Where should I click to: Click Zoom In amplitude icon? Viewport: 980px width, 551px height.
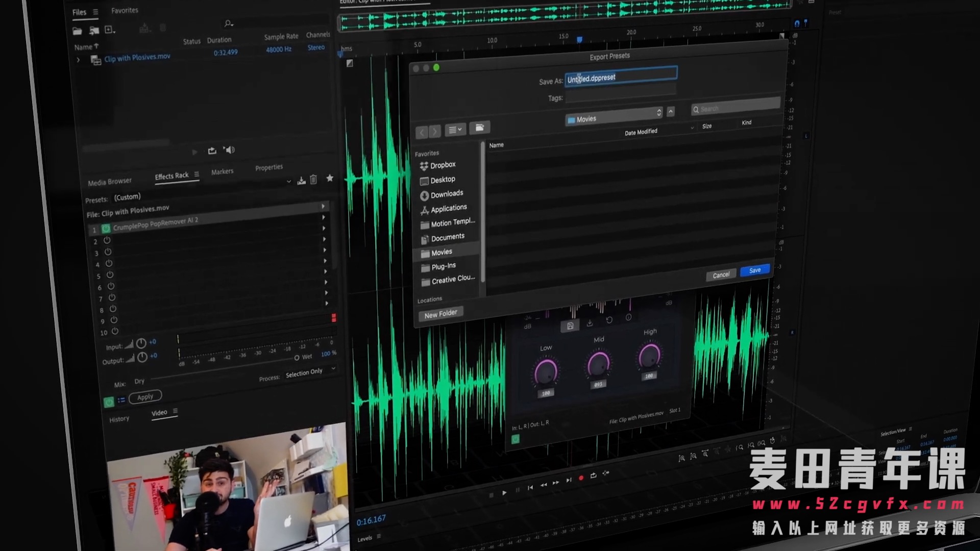coord(681,458)
